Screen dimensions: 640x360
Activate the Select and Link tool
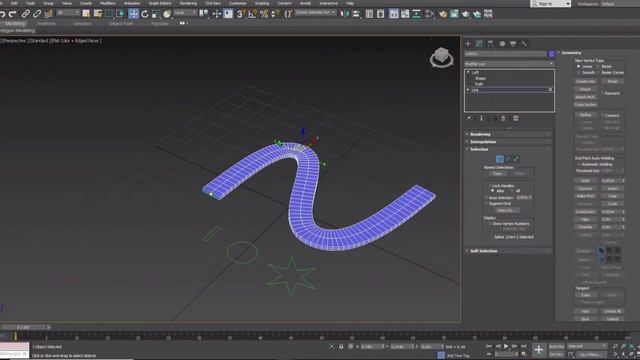click(x=26, y=14)
